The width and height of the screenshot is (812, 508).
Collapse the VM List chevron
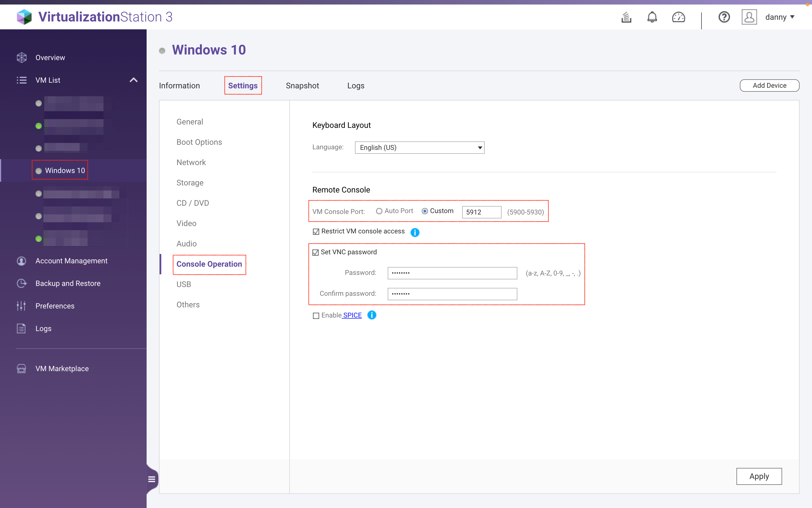134,80
